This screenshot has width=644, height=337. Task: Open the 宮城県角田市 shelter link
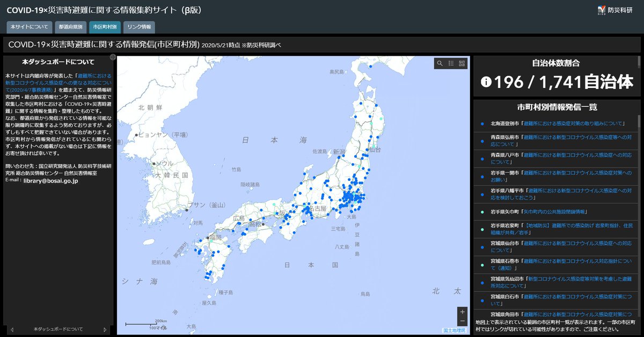[x=577, y=314]
